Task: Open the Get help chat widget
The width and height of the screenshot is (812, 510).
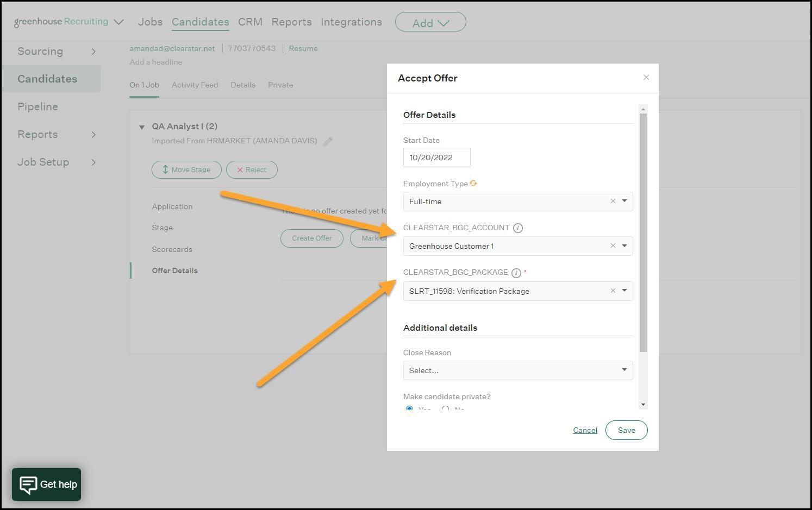Action: pos(47,484)
